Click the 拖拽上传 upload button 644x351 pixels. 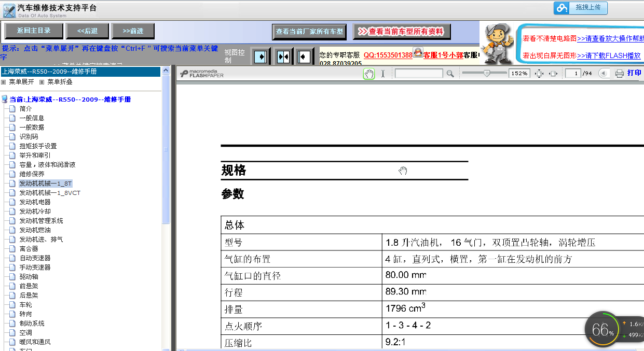[x=580, y=8]
